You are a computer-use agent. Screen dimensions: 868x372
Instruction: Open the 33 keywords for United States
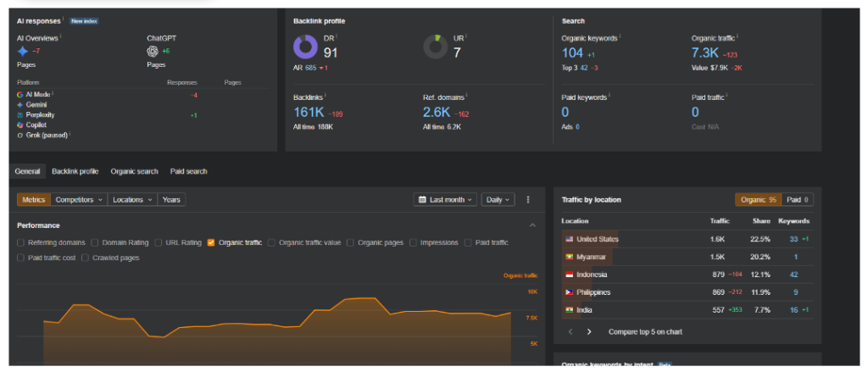(793, 239)
